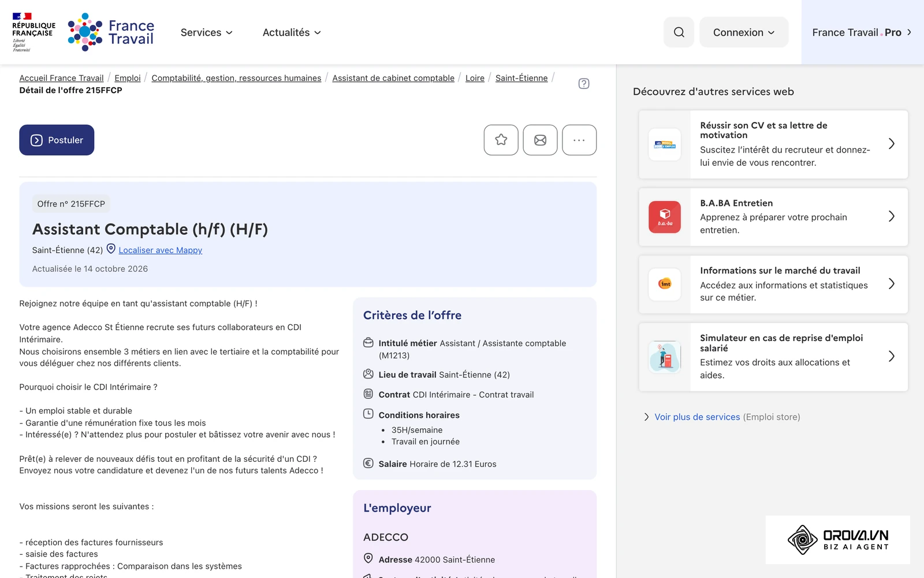Image resolution: width=924 pixels, height=578 pixels.
Task: Open the Loire breadcrumb link
Action: [475, 78]
